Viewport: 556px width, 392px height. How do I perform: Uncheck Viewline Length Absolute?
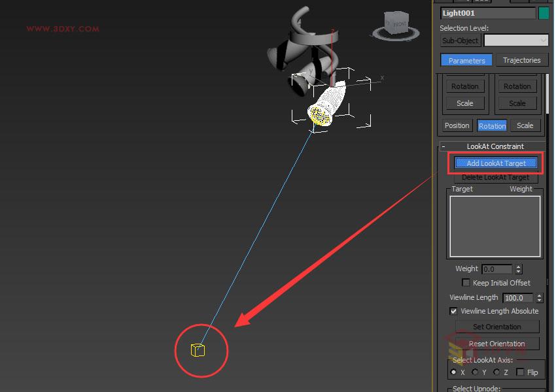click(x=454, y=311)
